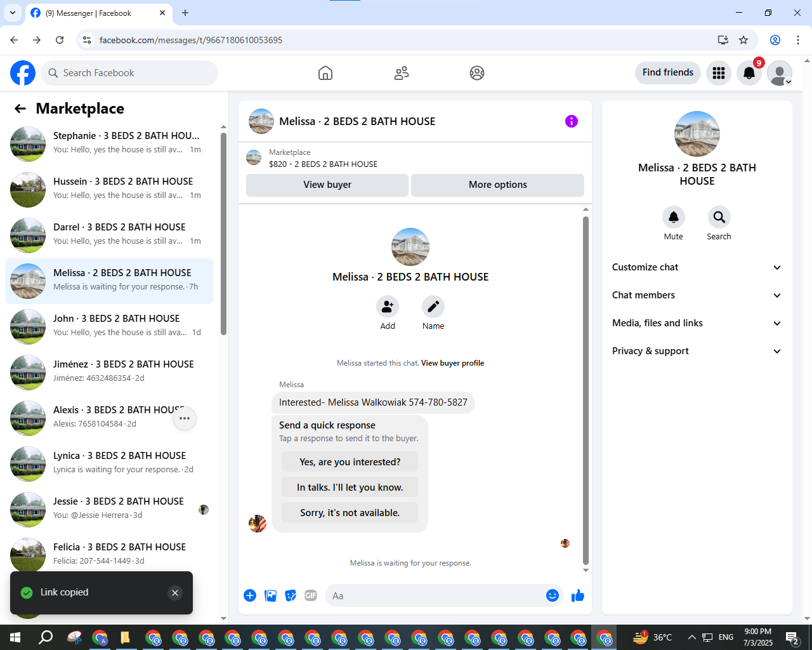Mute the conversation using the bell icon
Image resolution: width=812 pixels, height=650 pixels.
(x=674, y=217)
